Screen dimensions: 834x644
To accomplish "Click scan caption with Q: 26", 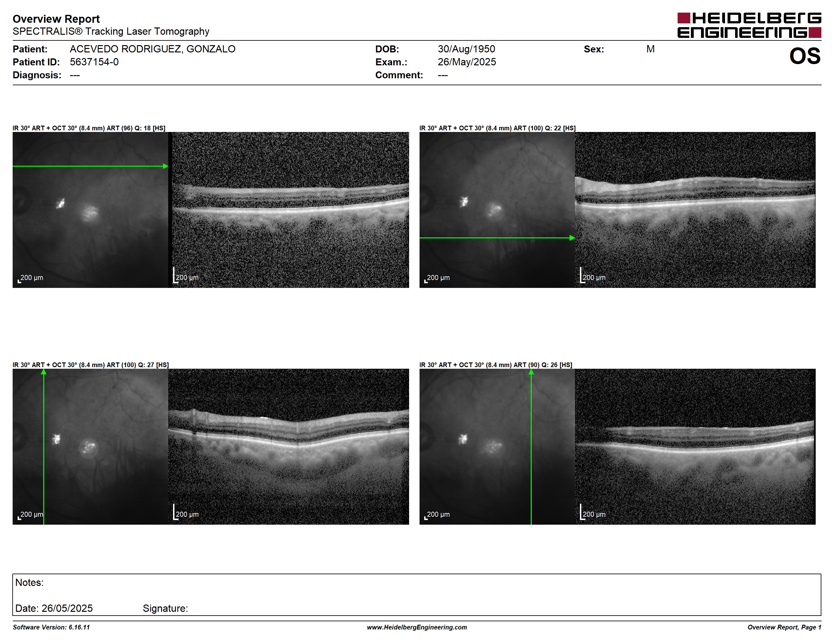I will coord(496,365).
